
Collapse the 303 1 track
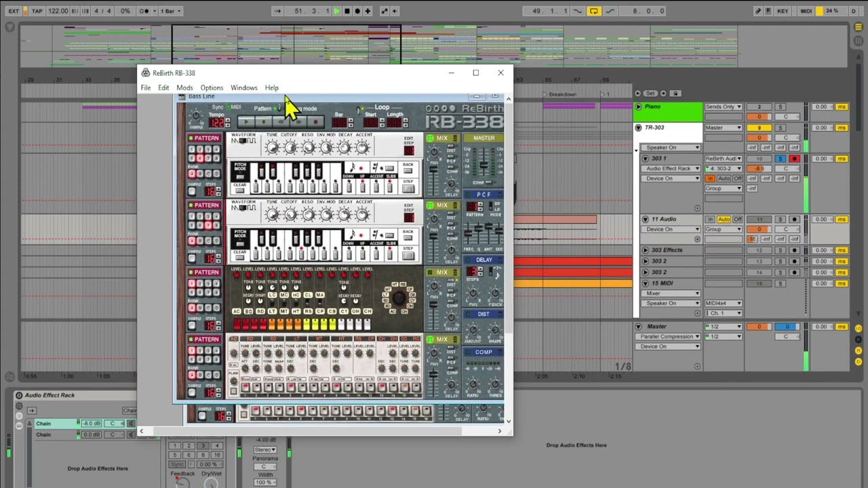(x=646, y=159)
